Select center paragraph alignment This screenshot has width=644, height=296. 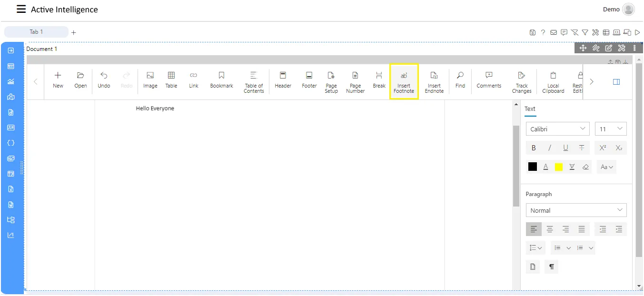point(550,229)
